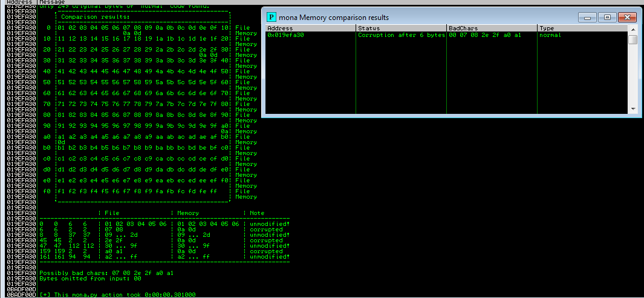Click the 'Comparison results:' heading line
This screenshot has height=298, width=644.
96,17
